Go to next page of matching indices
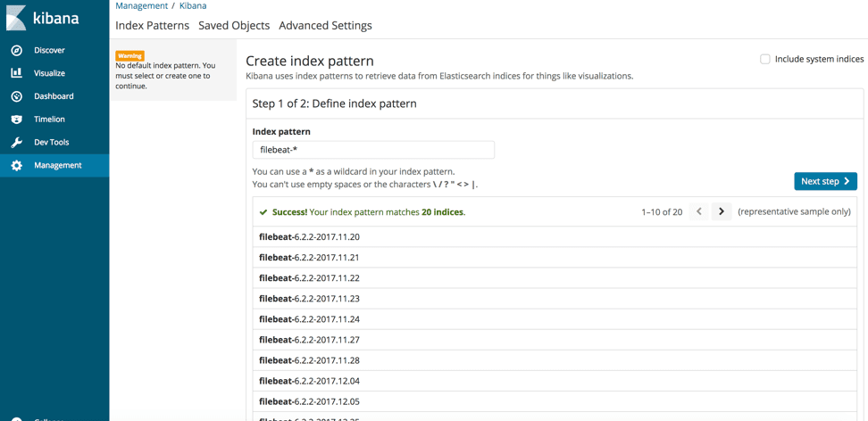 (x=722, y=211)
